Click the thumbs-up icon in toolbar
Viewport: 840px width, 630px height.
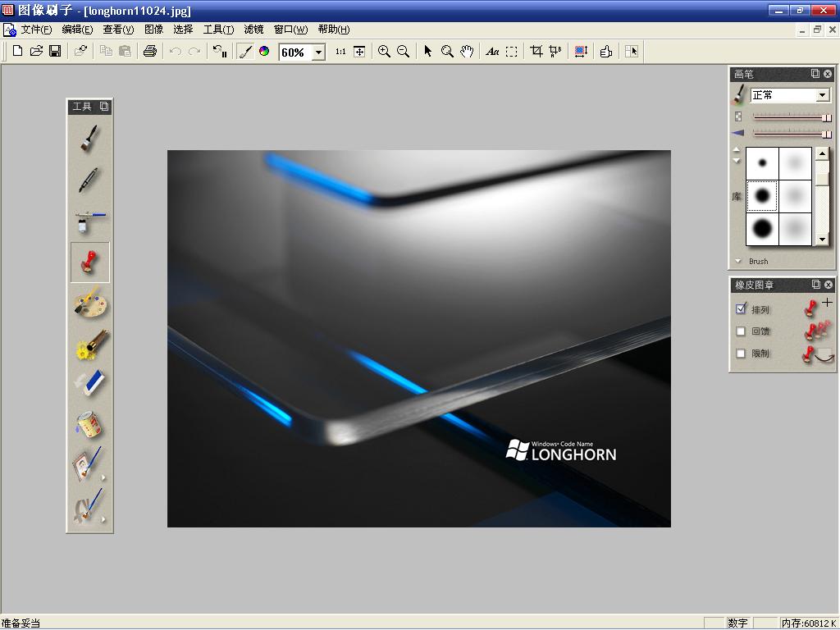[x=606, y=52]
